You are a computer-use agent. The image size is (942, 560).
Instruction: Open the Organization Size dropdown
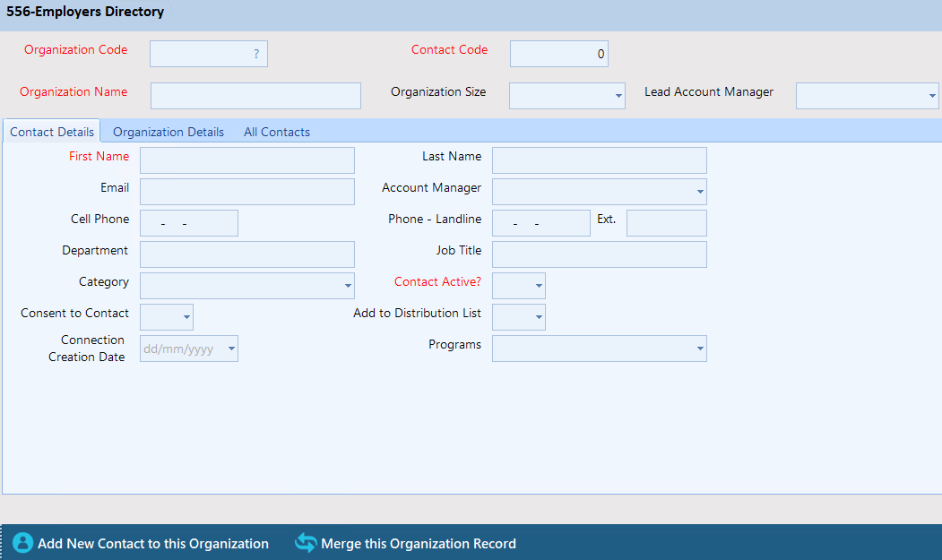tap(618, 96)
